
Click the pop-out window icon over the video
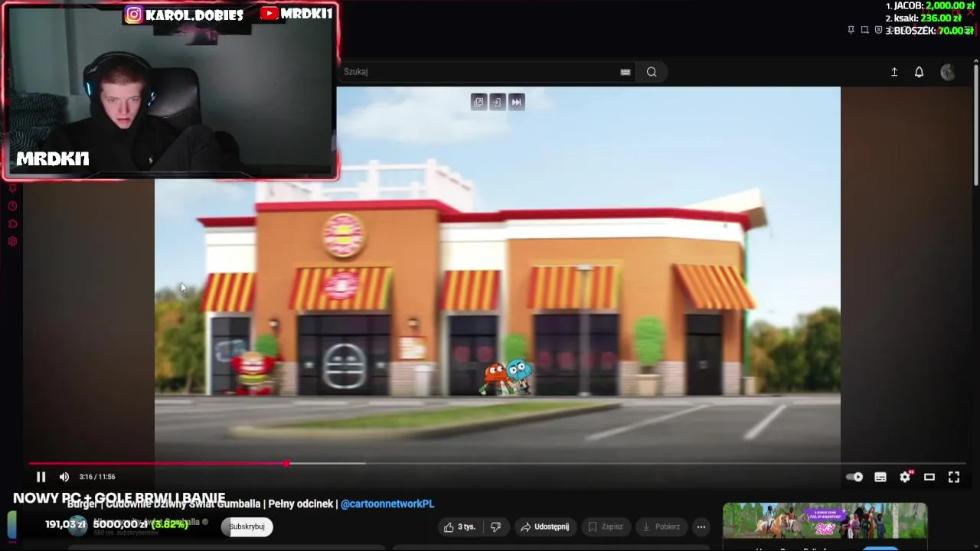(x=479, y=102)
